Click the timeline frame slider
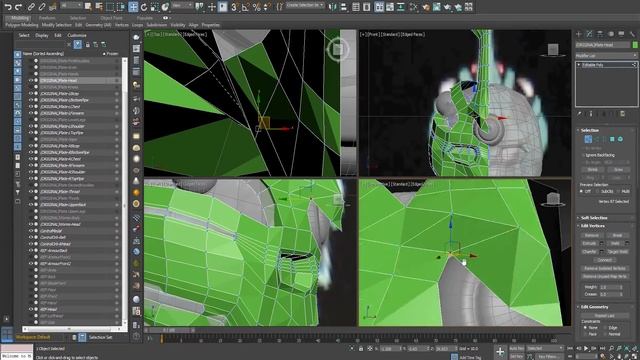The image size is (640, 360). point(170,330)
